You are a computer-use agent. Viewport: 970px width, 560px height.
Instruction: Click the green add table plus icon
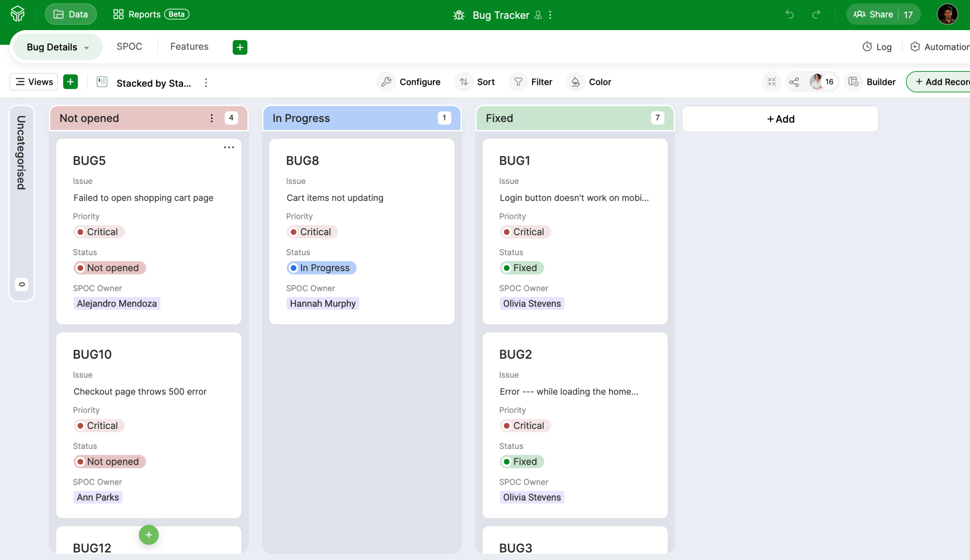point(240,47)
